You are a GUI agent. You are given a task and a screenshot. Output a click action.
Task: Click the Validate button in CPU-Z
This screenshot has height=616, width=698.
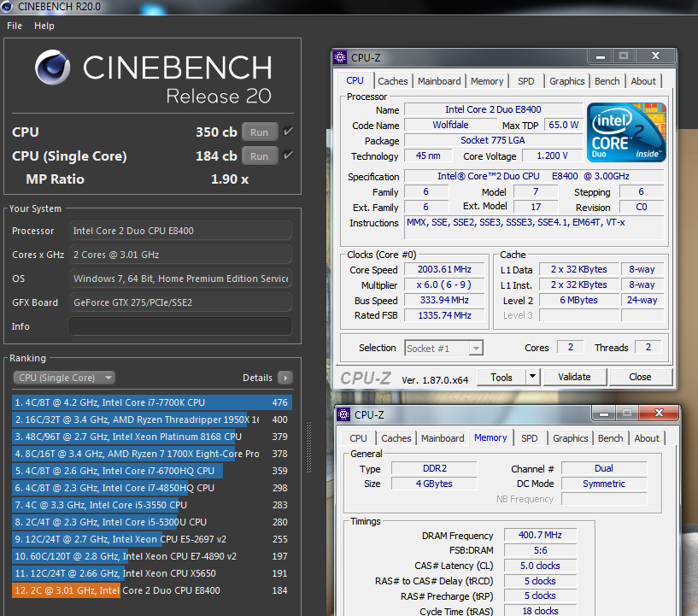(x=574, y=377)
